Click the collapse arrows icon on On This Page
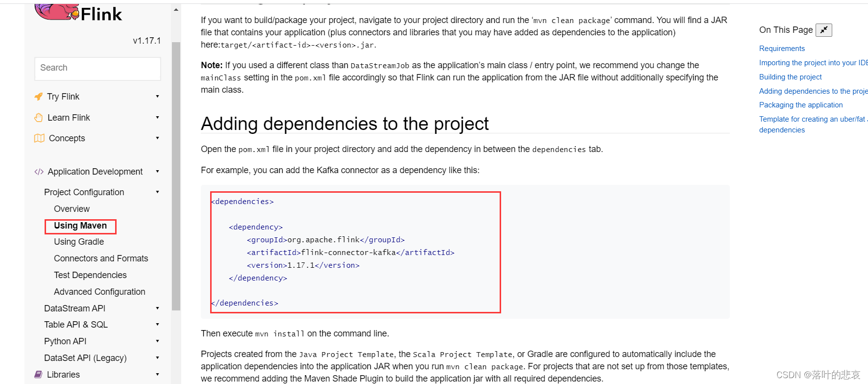868x384 pixels. click(x=824, y=30)
